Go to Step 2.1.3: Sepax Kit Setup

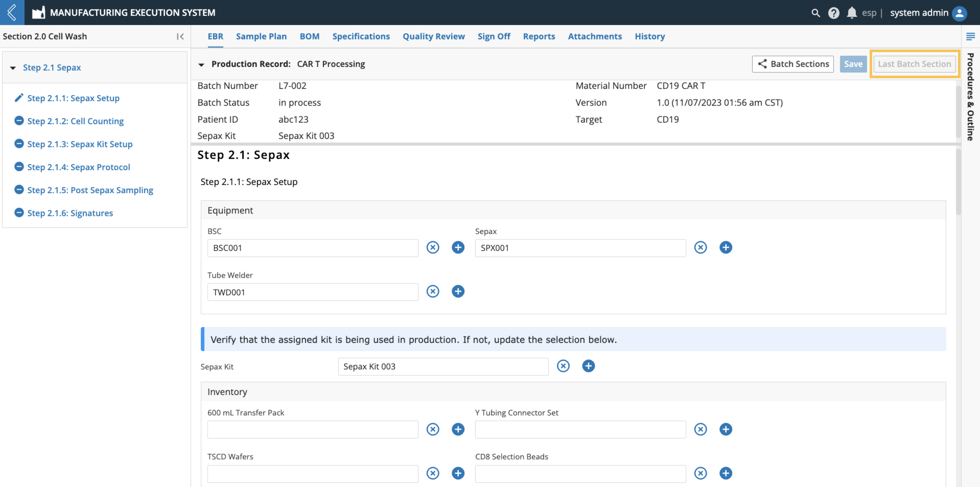tap(80, 144)
